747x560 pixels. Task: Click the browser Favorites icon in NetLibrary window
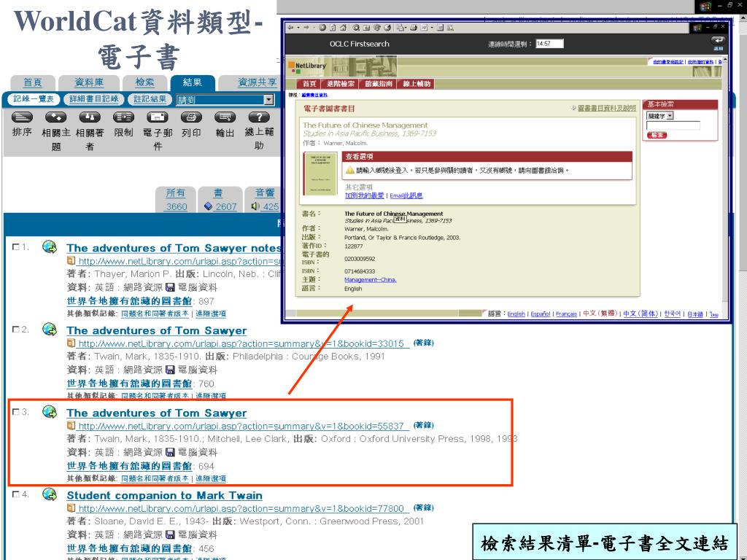point(366,28)
